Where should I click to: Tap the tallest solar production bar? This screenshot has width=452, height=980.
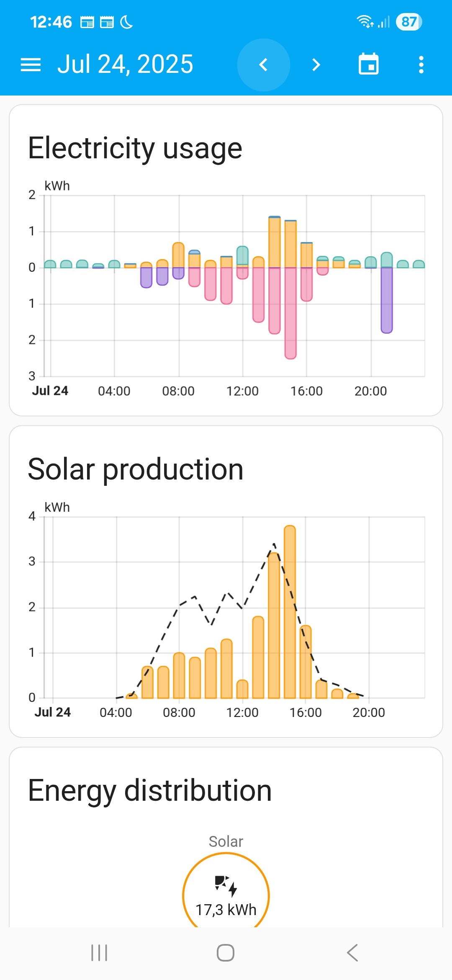(290, 611)
